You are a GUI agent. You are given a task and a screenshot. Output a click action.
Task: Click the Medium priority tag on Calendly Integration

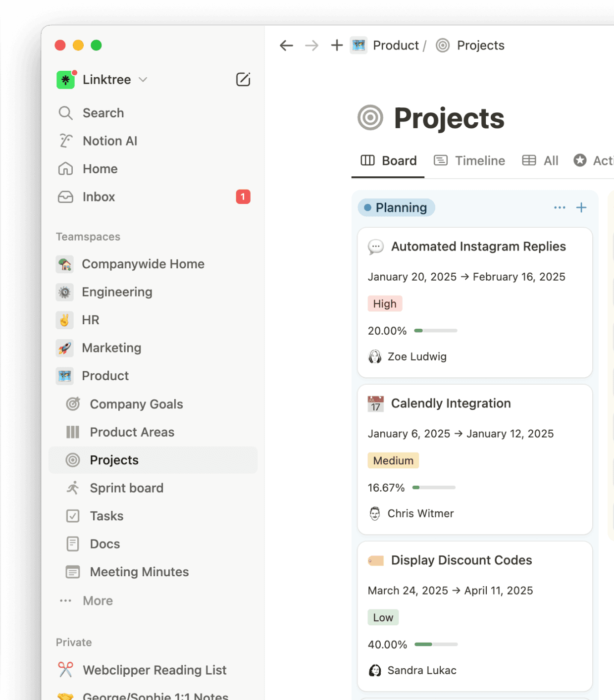pos(393,460)
